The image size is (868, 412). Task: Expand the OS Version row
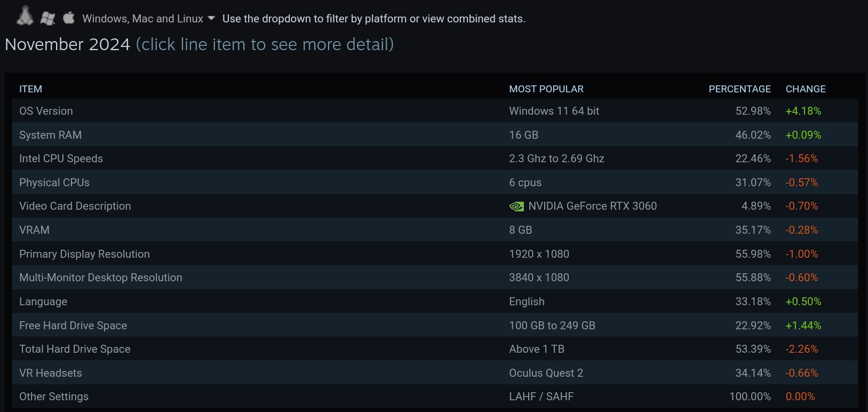(x=435, y=111)
